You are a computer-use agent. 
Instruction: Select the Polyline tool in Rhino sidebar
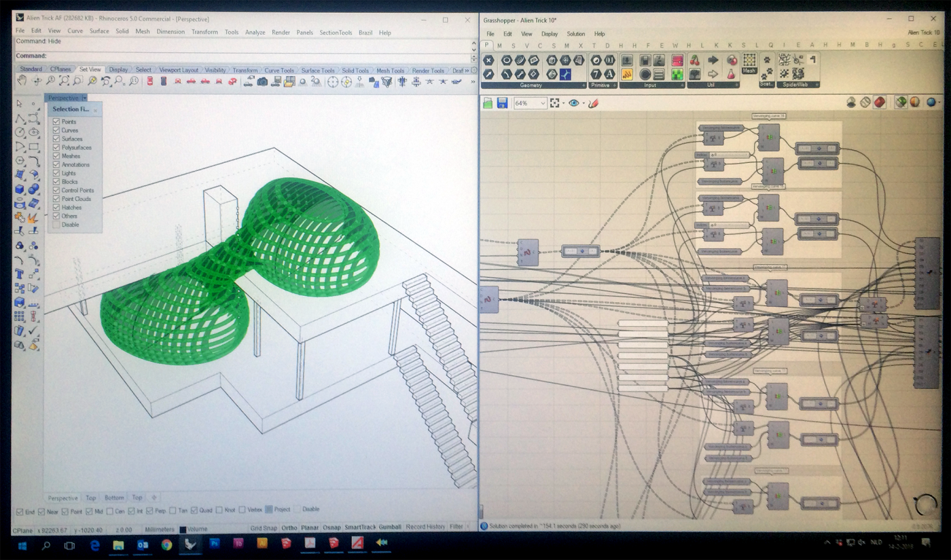(20, 119)
